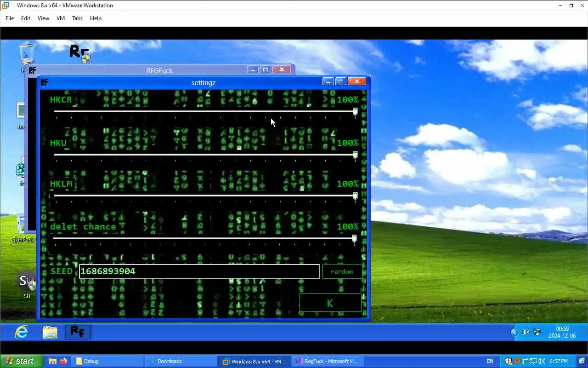
Task: Click the EN language indicator
Action: coord(490,361)
